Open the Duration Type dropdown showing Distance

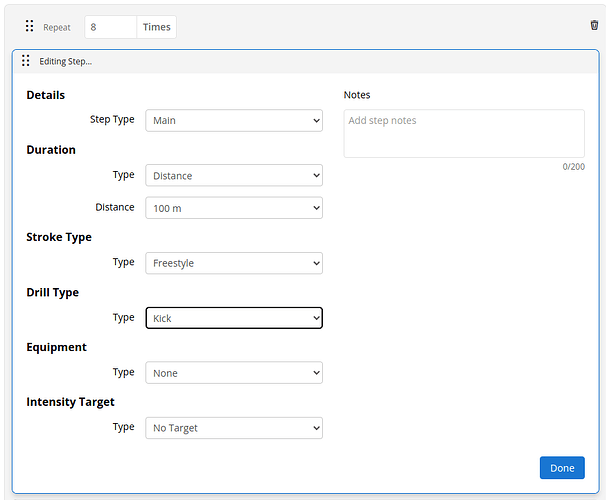click(234, 175)
